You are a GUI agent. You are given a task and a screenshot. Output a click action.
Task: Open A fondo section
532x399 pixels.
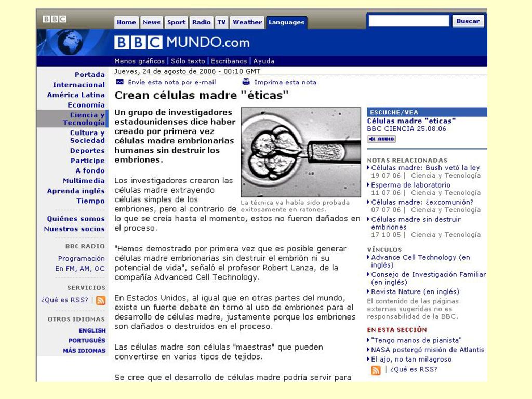click(x=90, y=170)
